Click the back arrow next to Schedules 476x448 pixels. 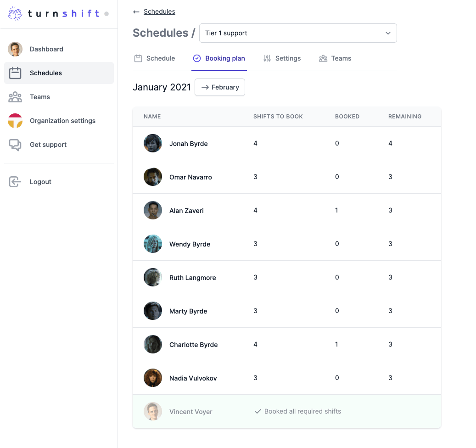pyautogui.click(x=136, y=12)
